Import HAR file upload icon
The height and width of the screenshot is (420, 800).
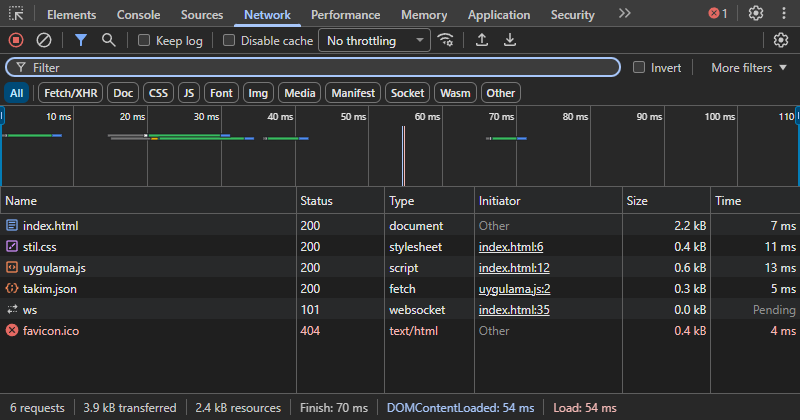[482, 40]
